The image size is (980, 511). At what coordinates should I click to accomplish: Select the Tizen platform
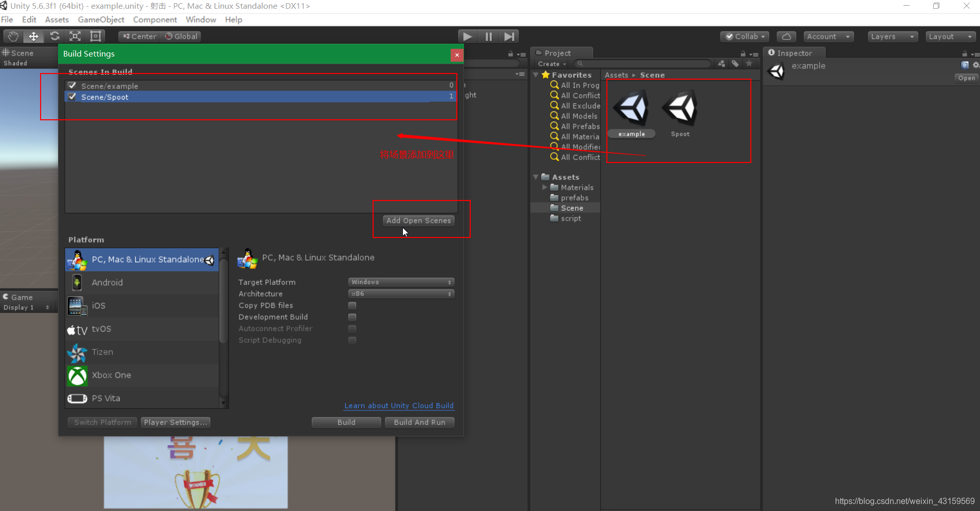point(142,352)
